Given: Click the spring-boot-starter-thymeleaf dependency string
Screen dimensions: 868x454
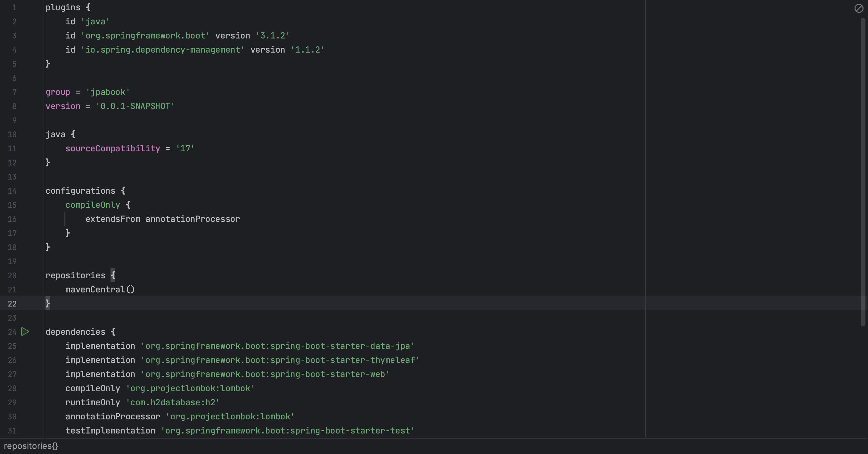Looking at the screenshot, I should [280, 360].
